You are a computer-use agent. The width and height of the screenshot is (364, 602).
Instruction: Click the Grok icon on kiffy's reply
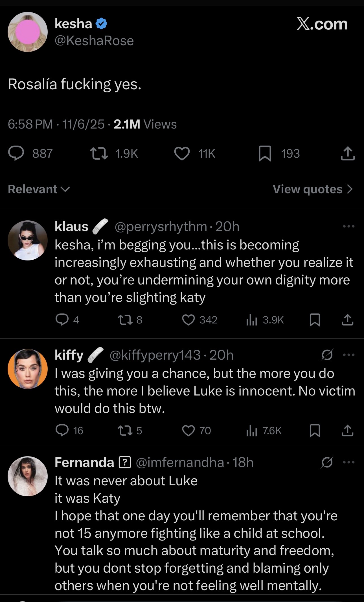click(327, 355)
